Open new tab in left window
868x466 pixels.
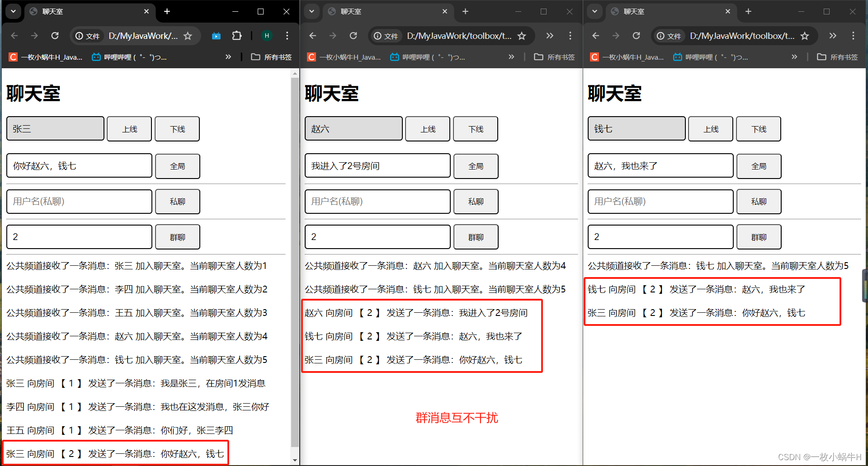167,11
